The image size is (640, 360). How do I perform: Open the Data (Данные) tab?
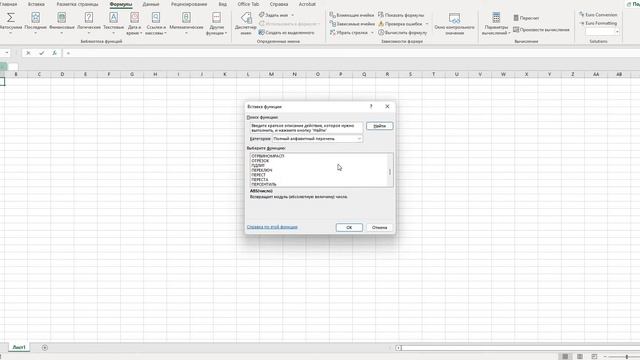[x=151, y=4]
